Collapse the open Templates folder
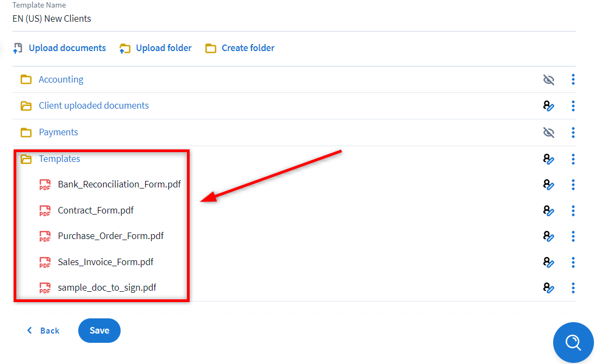 click(x=26, y=159)
